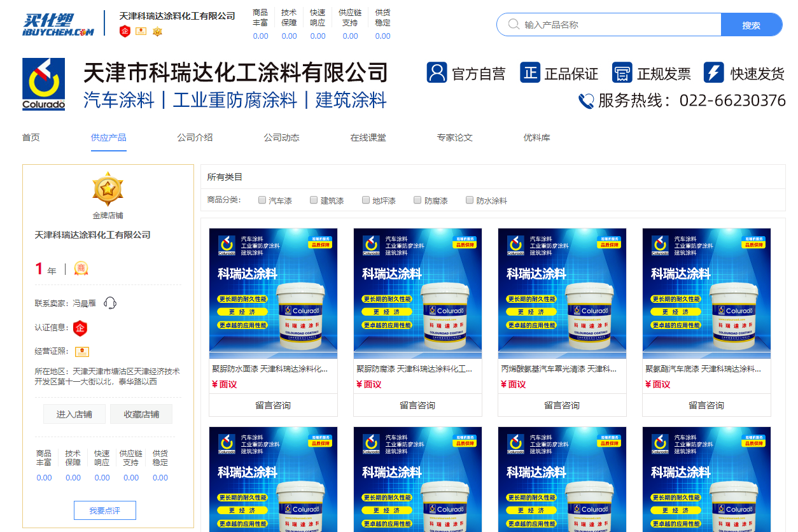Screen dimensions: 798x532
Task: Click the seller name 冯晨雁
Action: click(x=84, y=304)
